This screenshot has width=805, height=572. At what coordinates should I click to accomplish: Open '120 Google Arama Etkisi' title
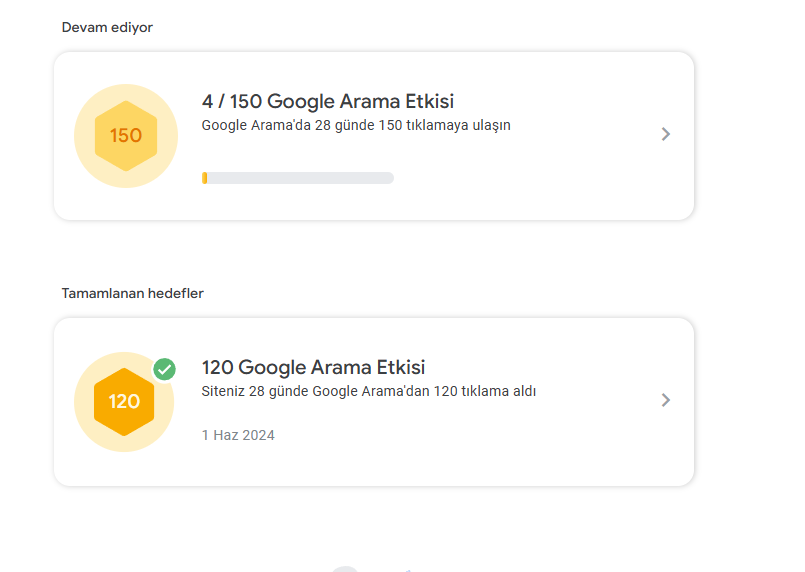pos(313,367)
